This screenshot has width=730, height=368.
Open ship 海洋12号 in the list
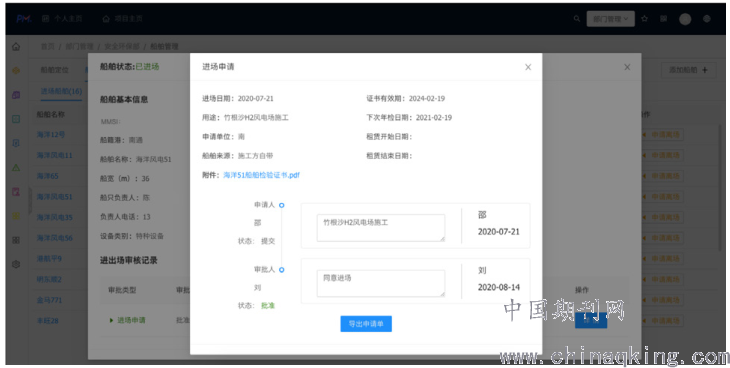[51, 135]
